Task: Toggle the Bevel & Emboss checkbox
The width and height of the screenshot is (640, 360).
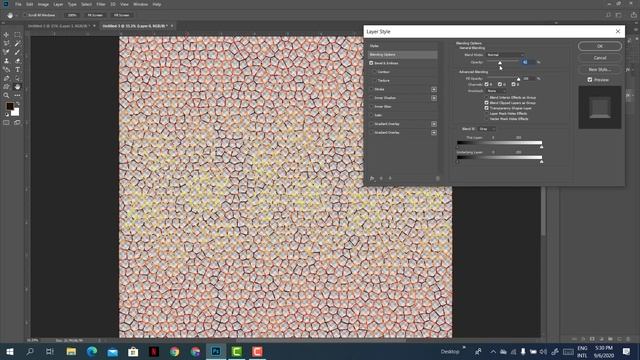Action: coord(371,63)
